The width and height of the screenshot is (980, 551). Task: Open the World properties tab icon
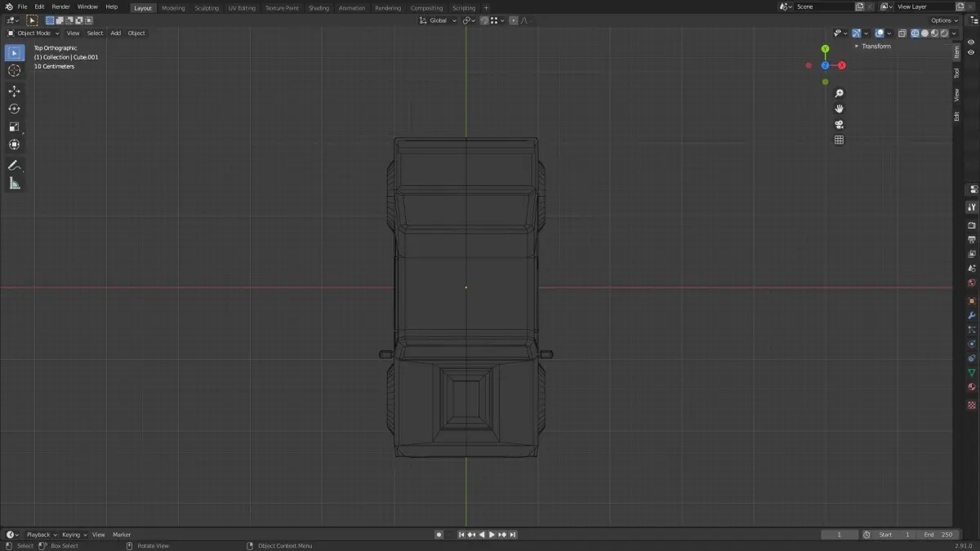pyautogui.click(x=971, y=283)
